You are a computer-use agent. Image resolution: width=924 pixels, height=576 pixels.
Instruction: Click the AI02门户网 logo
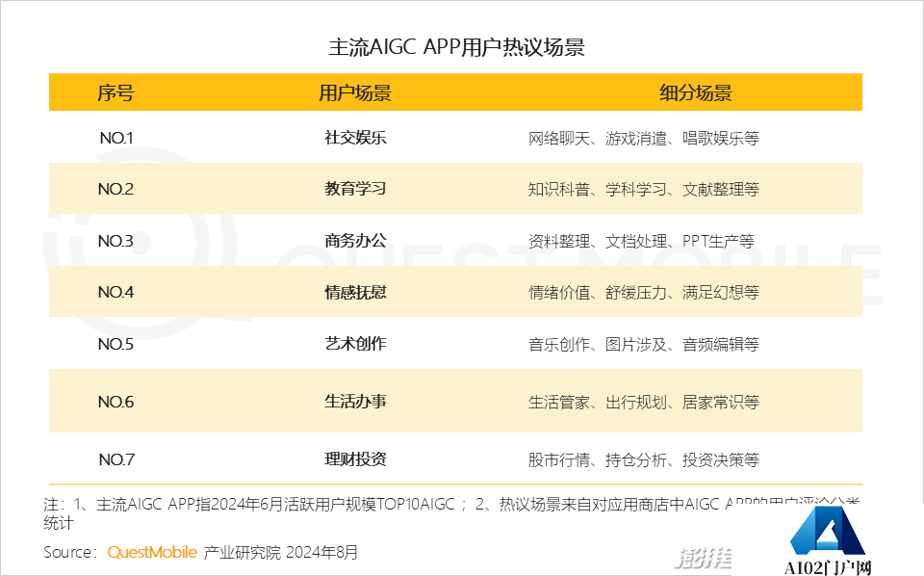point(828,540)
